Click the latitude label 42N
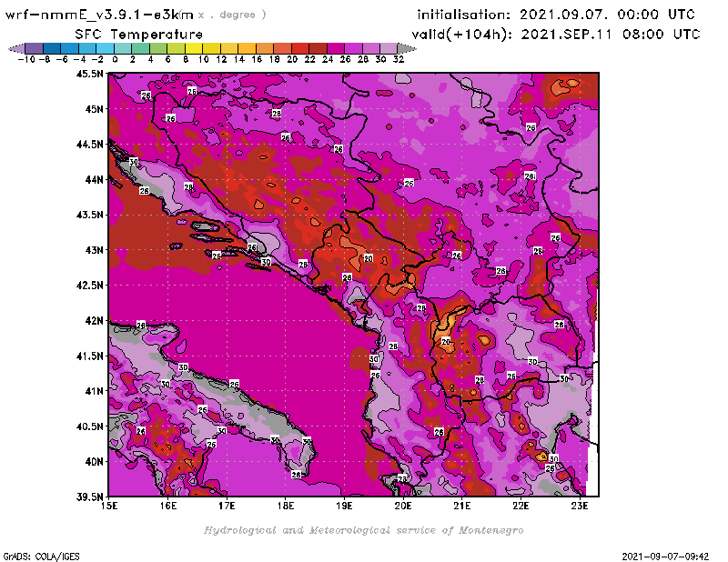728x562 pixels. pos(94,321)
